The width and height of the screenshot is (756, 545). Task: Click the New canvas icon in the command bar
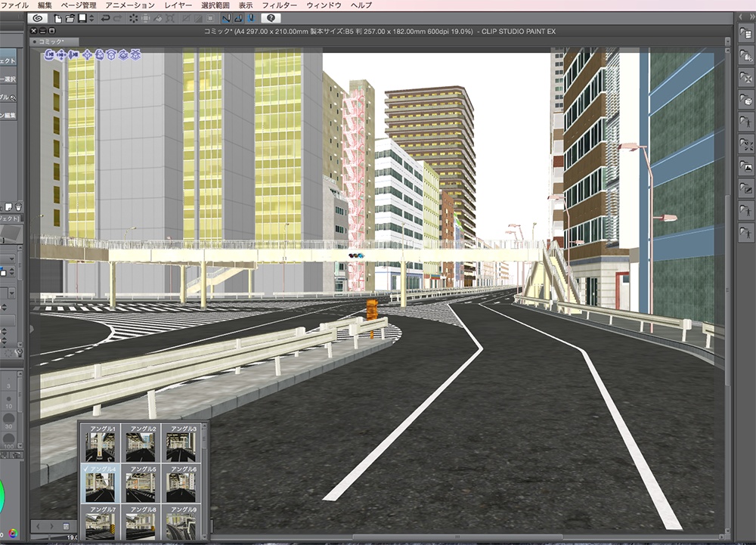(x=58, y=19)
